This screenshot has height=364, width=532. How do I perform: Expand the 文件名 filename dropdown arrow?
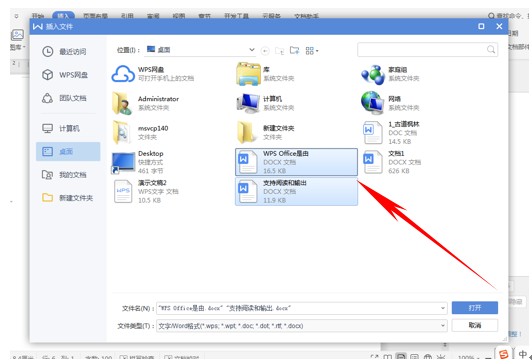[443, 308]
